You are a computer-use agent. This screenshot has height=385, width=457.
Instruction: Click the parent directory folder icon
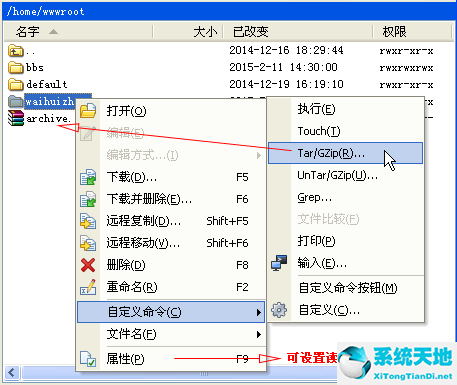point(15,51)
